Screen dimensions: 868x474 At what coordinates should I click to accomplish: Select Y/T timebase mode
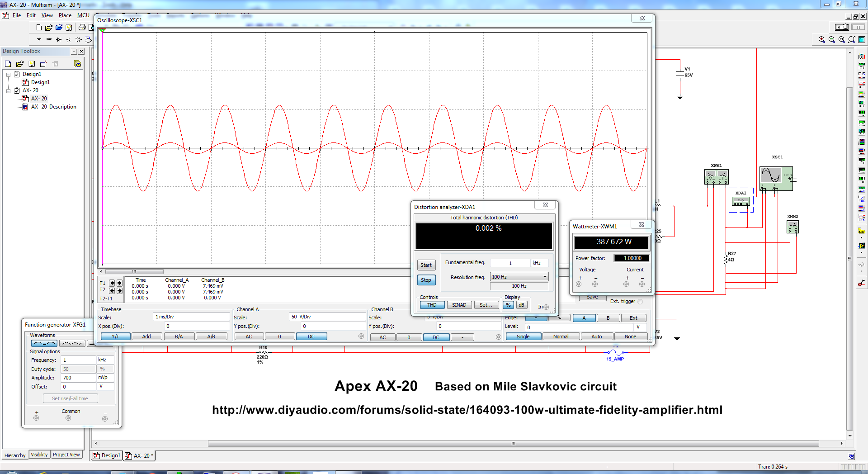(115, 337)
